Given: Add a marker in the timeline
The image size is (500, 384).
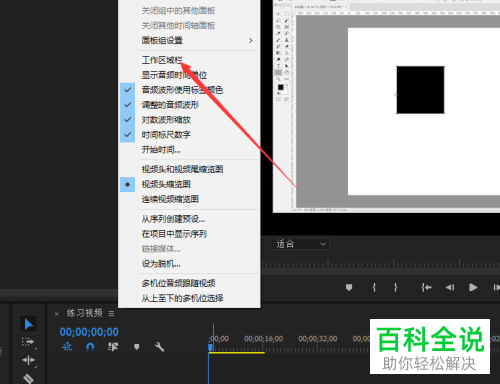Looking at the screenshot, I should 136,347.
